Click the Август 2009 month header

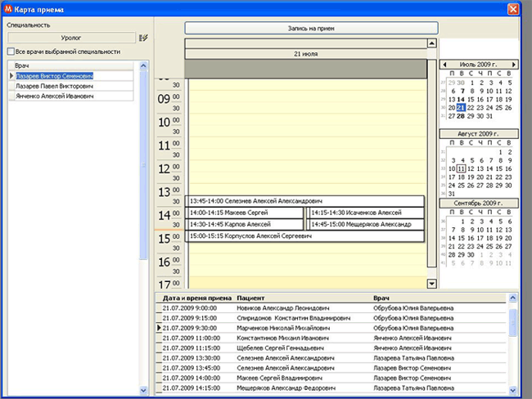pos(480,132)
